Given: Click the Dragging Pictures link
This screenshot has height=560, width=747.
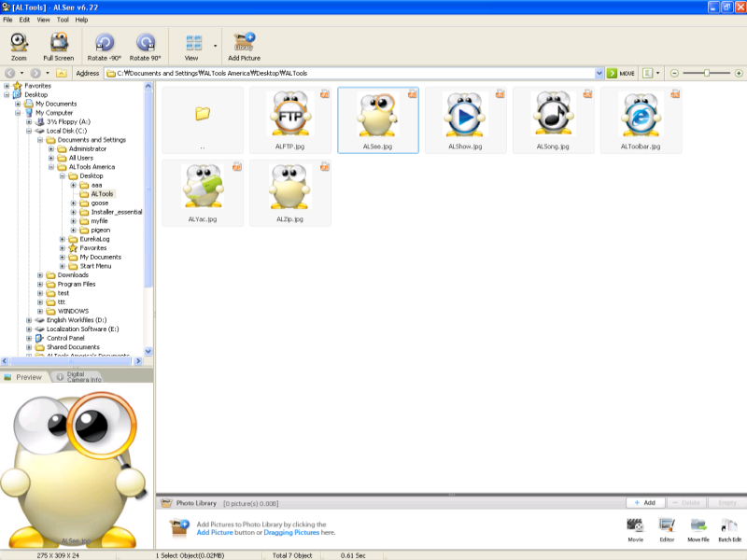Looking at the screenshot, I should click(291, 532).
